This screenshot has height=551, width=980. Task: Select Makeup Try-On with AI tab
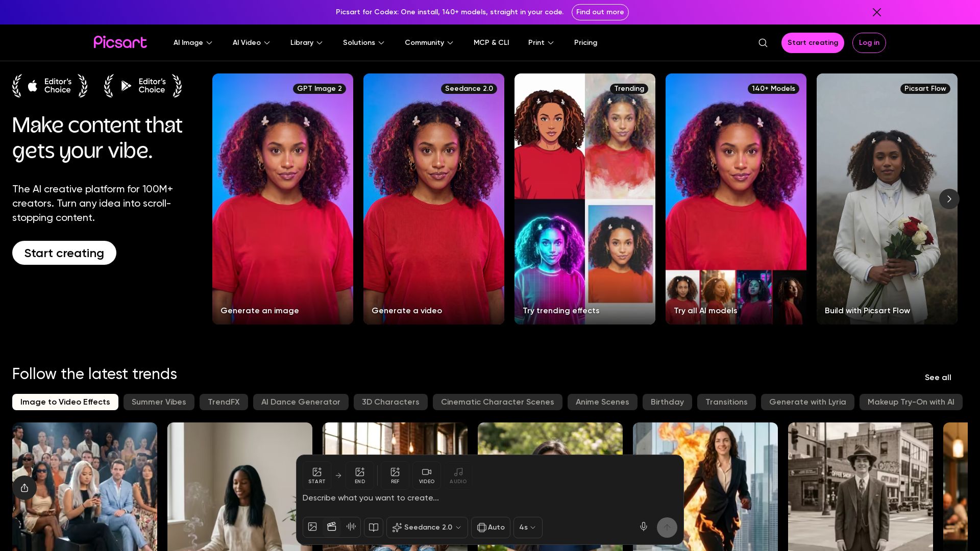(911, 402)
